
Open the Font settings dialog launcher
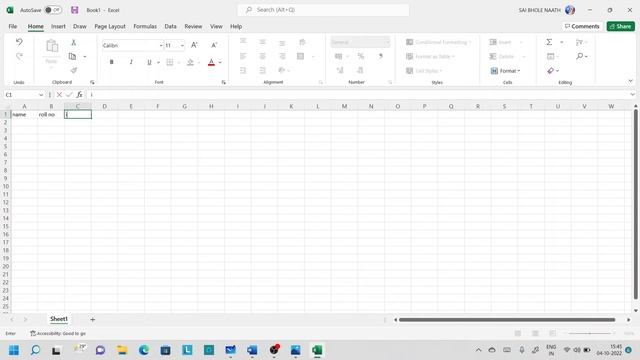tap(224, 82)
